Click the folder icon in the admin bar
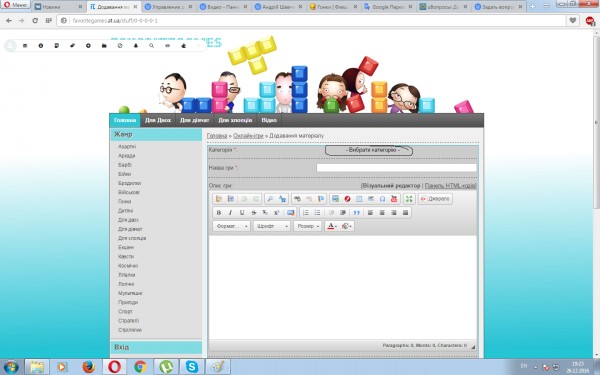Viewport: 600px width, 375px height. tap(104, 46)
